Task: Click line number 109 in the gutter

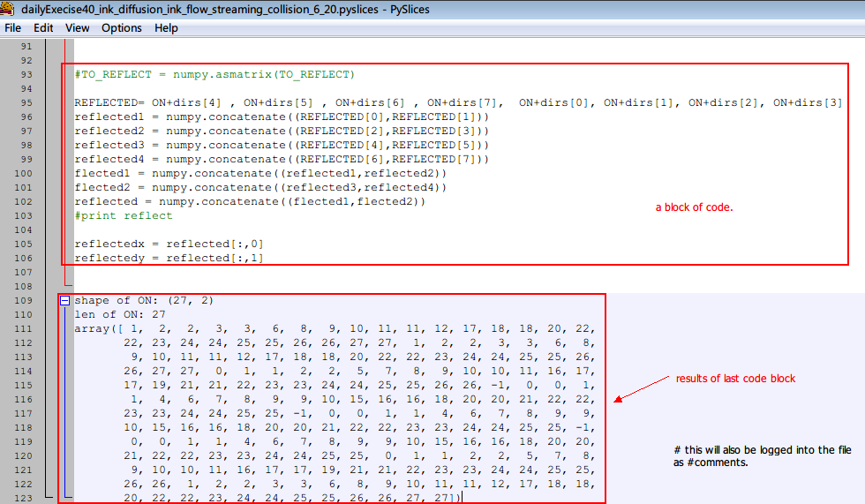Action: pos(24,300)
